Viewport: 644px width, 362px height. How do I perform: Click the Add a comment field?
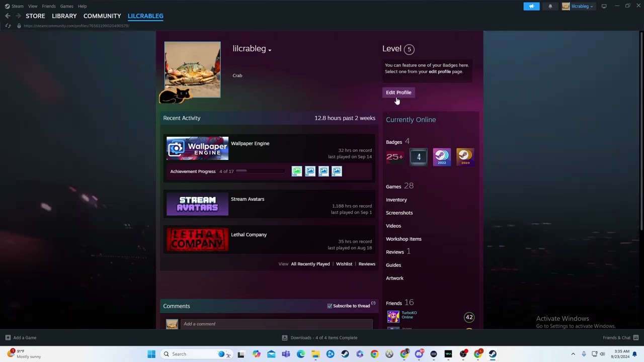pyautogui.click(x=277, y=324)
